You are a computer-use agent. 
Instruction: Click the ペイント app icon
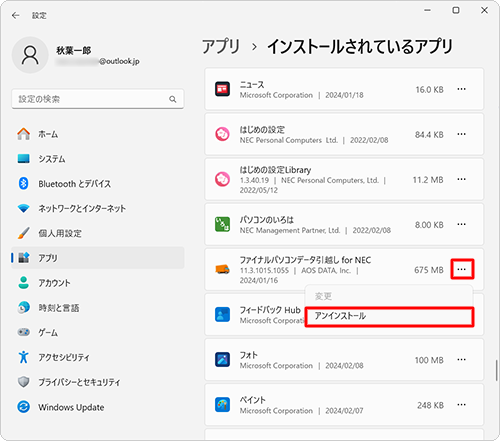coord(222,405)
